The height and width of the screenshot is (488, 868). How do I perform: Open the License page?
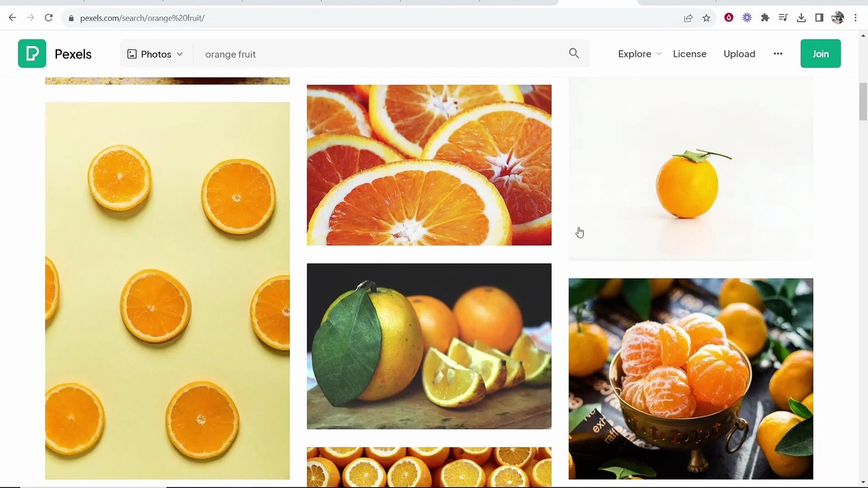tap(690, 54)
